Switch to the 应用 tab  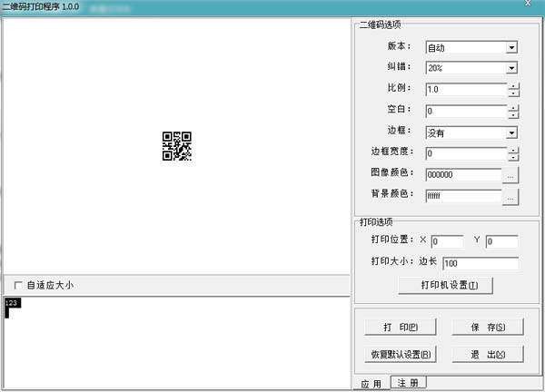point(372,383)
